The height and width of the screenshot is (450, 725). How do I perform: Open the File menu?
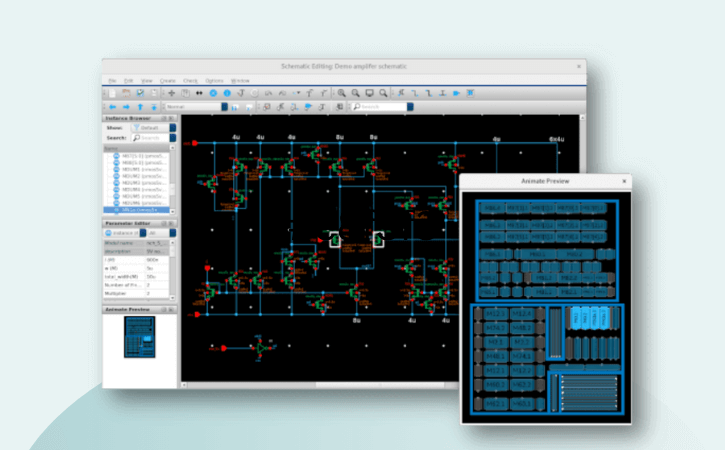(x=110, y=80)
